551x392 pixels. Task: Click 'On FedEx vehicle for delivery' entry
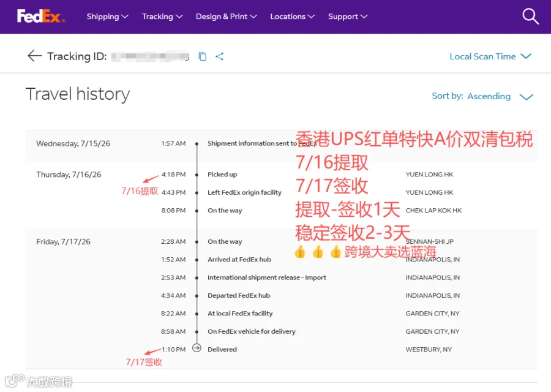tap(251, 331)
